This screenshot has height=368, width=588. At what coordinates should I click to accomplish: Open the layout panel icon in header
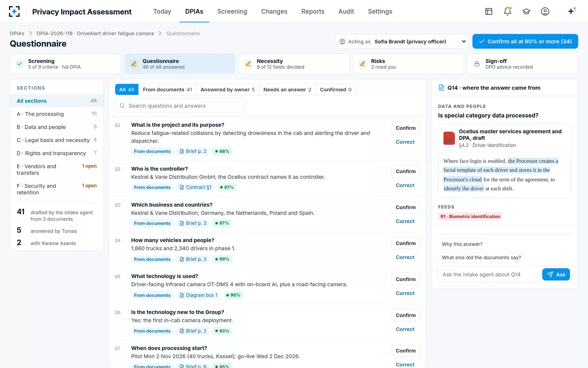click(x=489, y=11)
